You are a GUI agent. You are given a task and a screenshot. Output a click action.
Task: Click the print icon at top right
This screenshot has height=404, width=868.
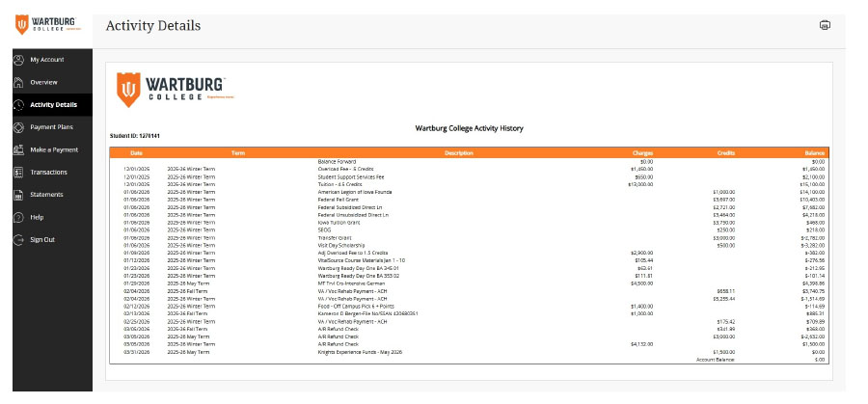click(825, 25)
